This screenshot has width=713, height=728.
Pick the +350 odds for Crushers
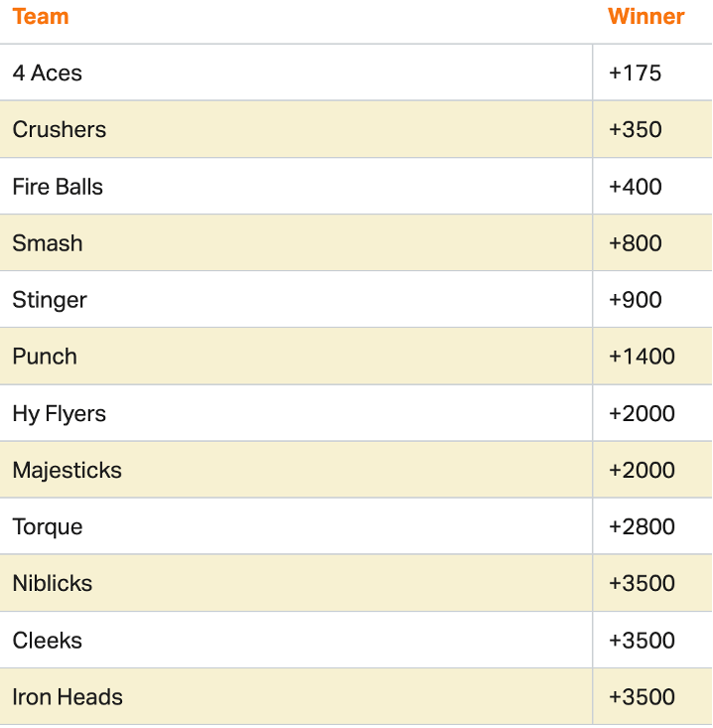(x=636, y=129)
